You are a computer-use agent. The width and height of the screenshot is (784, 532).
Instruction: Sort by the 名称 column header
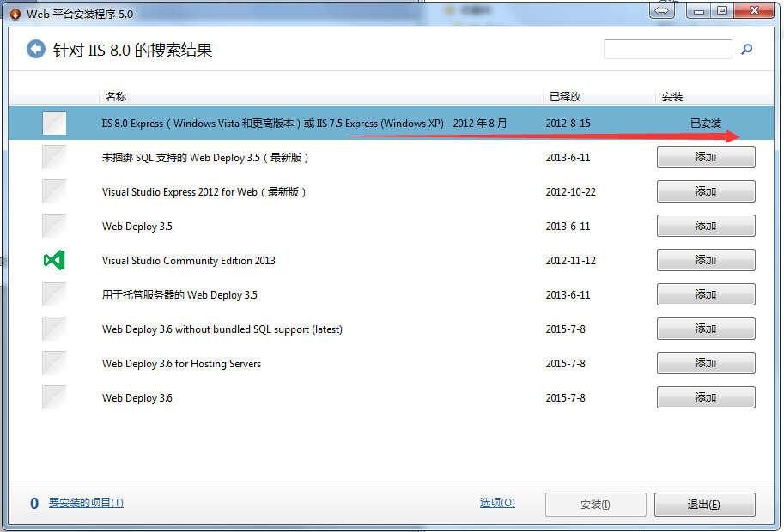116,96
